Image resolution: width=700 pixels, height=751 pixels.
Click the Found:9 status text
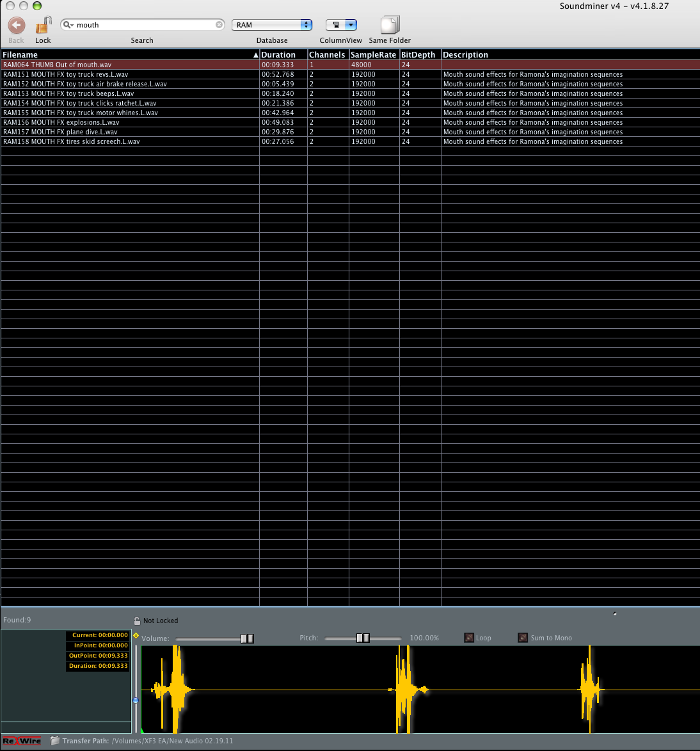click(x=17, y=620)
